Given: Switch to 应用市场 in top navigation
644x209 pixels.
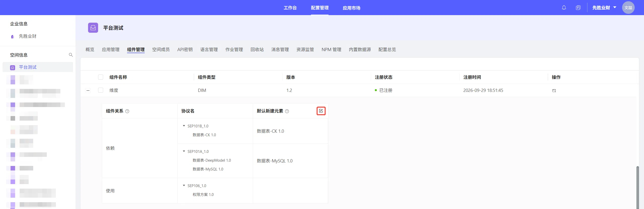Looking at the screenshot, I should pyautogui.click(x=351, y=8).
